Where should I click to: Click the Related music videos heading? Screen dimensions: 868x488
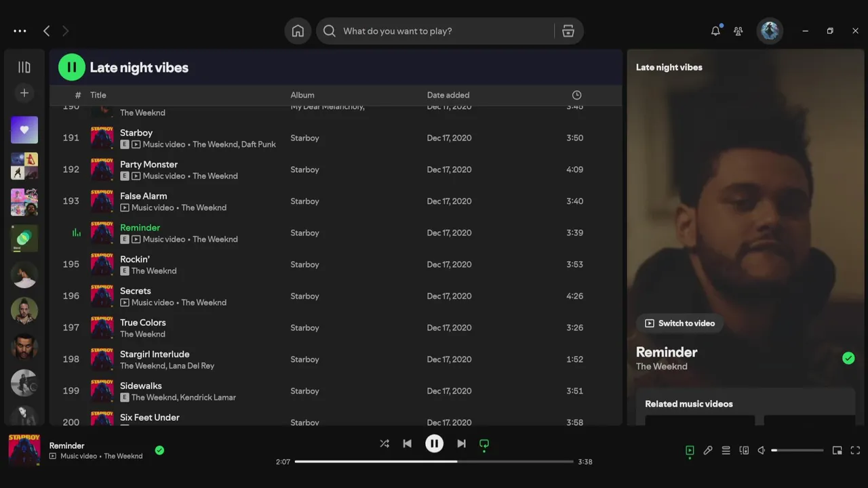689,404
